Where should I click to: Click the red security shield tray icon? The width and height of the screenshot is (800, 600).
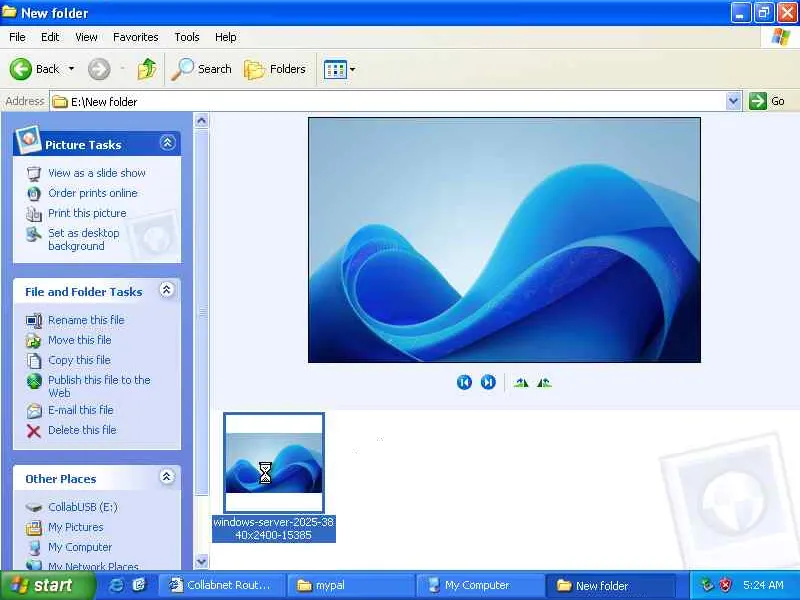pos(726,585)
